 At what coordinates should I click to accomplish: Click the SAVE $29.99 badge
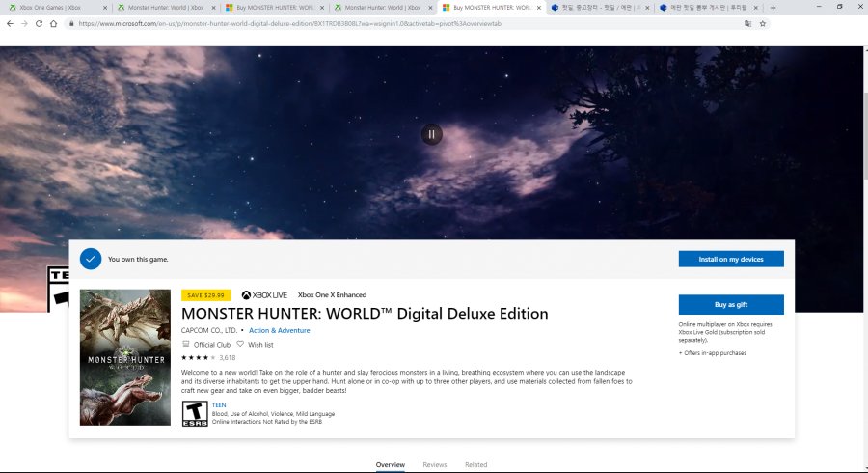tap(206, 295)
